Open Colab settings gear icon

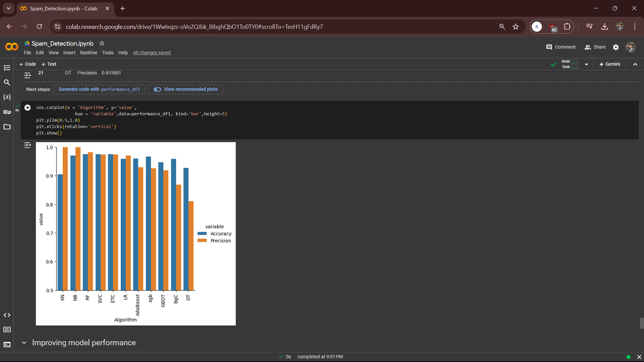pyautogui.click(x=616, y=47)
